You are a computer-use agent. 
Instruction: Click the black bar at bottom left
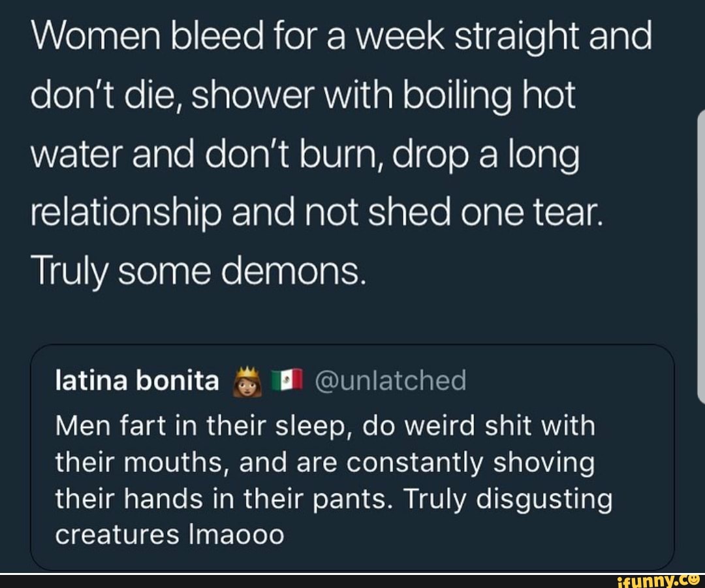[x=196, y=580]
